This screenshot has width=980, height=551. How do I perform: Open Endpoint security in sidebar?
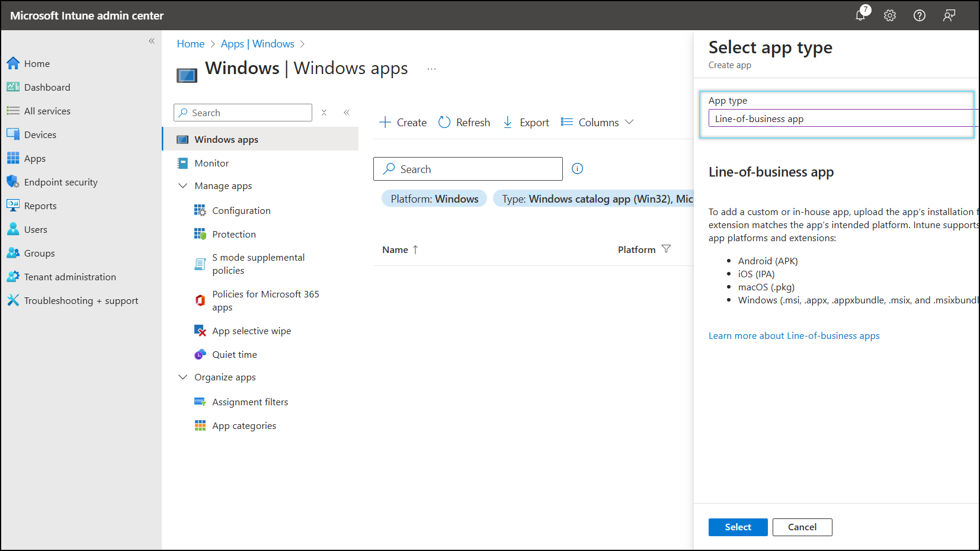[x=61, y=182]
